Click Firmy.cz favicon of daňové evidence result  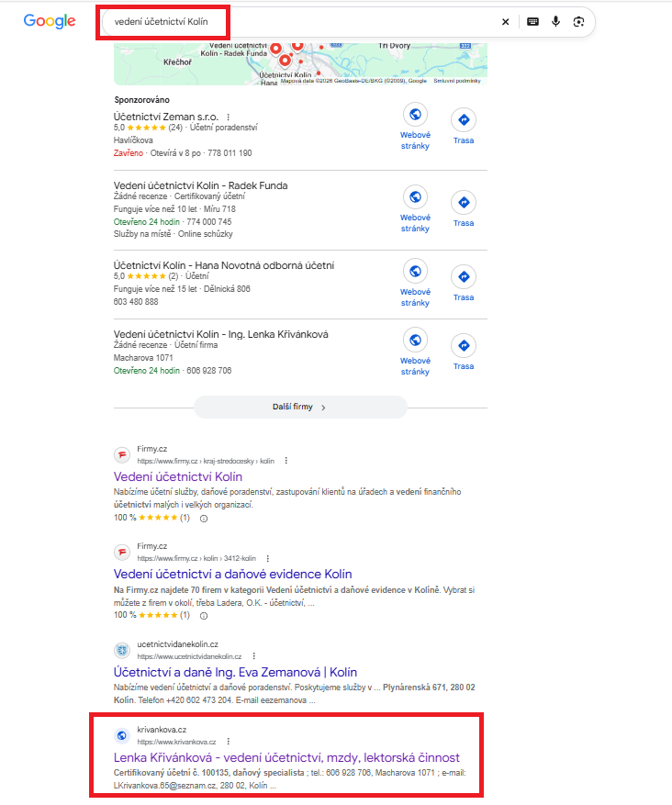[122, 552]
